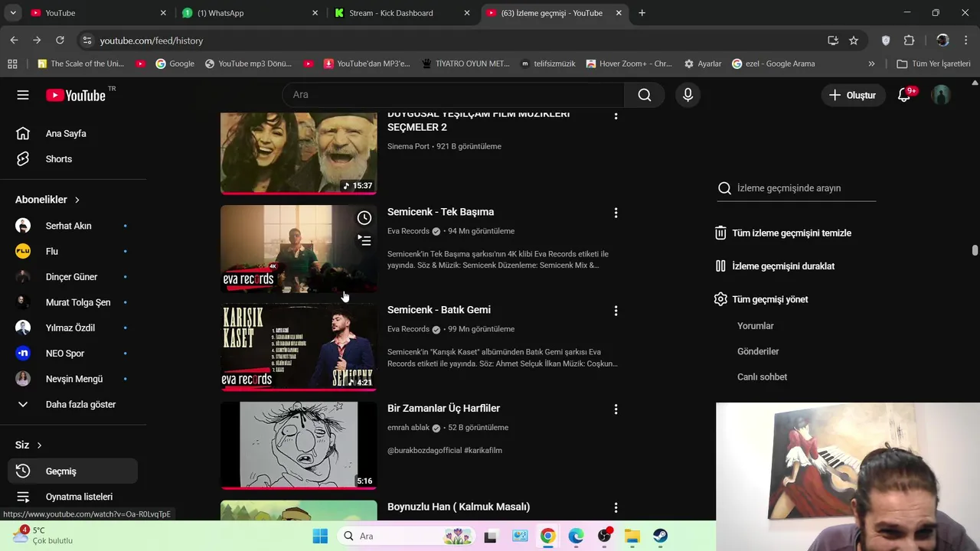The width and height of the screenshot is (980, 551).
Task: Expand the Siz section chevron
Action: click(x=39, y=445)
